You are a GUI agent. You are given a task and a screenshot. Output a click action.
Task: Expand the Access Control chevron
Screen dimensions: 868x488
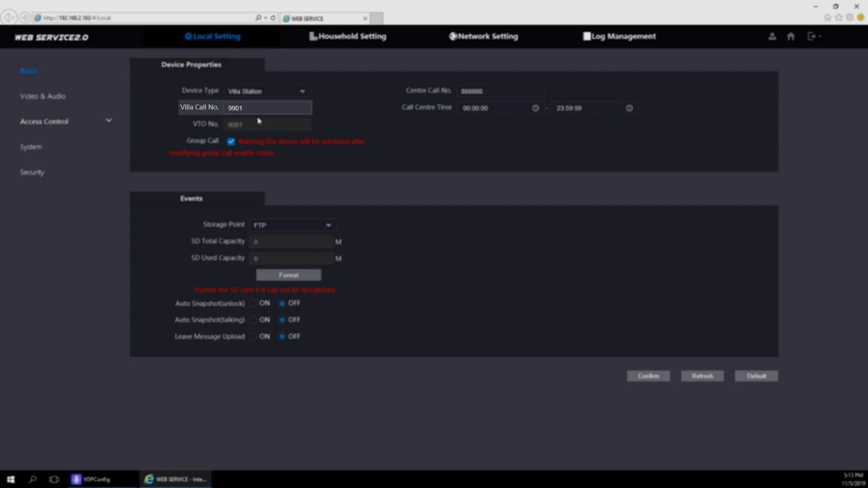coord(109,121)
